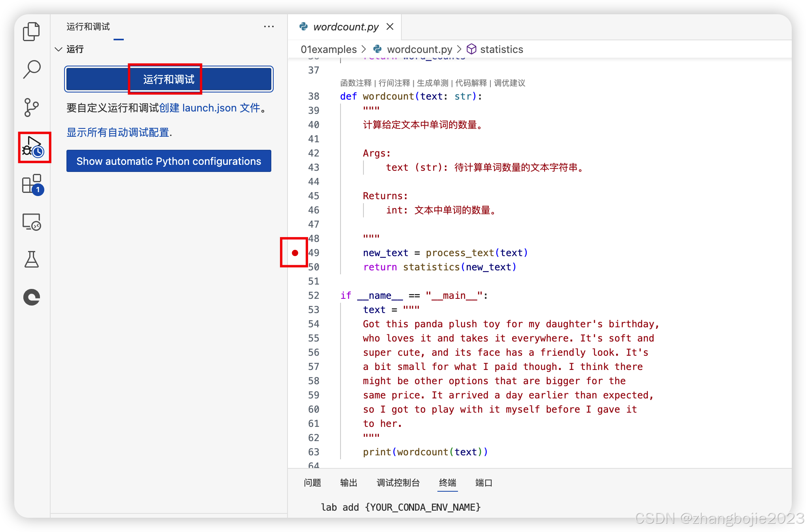The image size is (806, 532).
Task: Click statistics symbol in breadcrumb
Action: (501, 49)
